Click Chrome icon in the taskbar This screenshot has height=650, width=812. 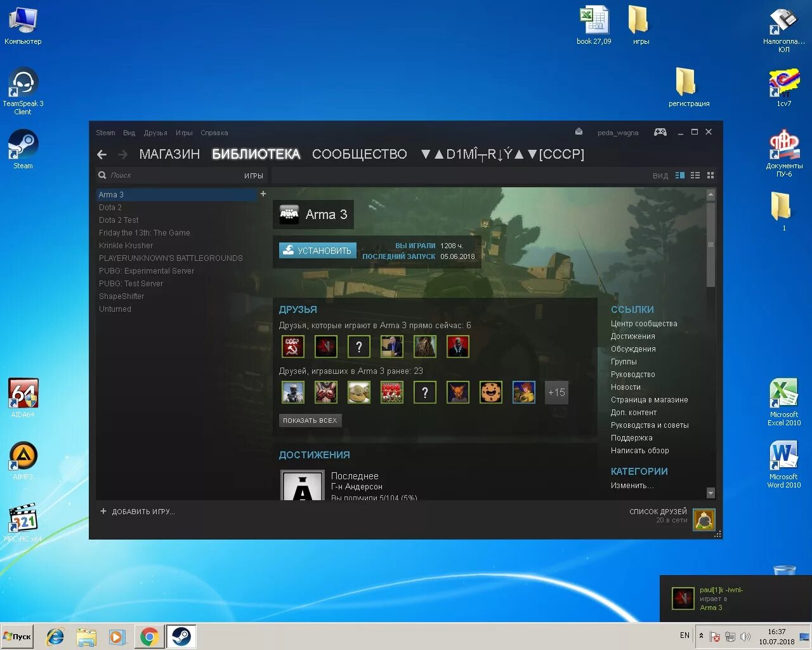click(x=150, y=637)
